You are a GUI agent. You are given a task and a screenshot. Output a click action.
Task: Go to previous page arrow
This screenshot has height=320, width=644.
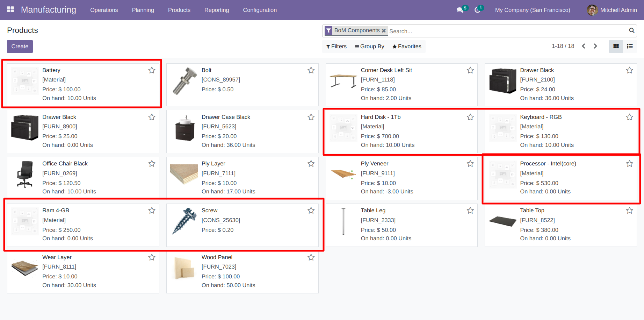coord(583,46)
